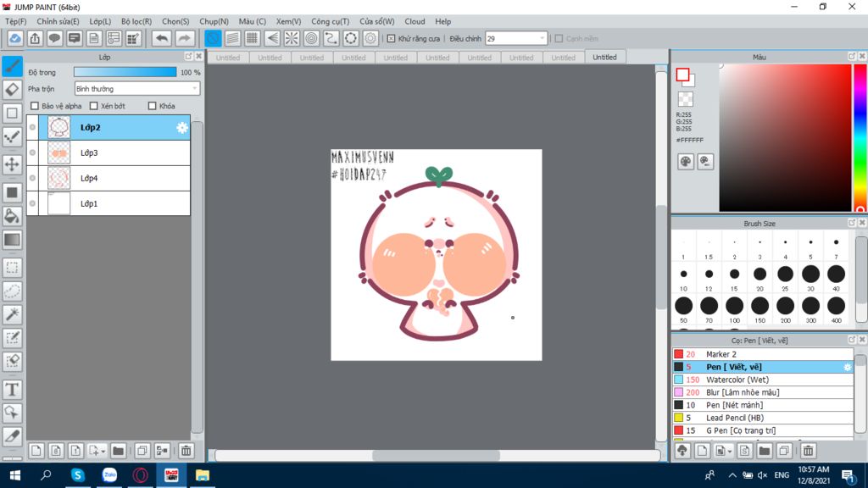The image size is (868, 488).
Task: Click the Redo arrow
Action: [x=184, y=39]
